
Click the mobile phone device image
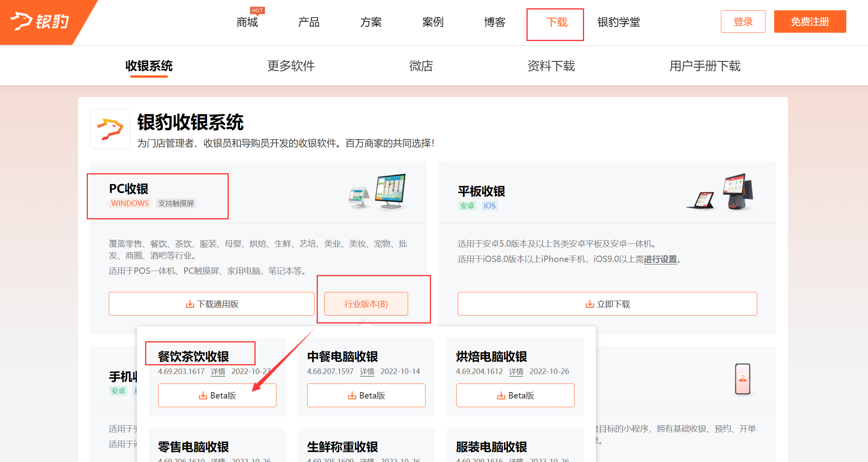coord(743,379)
